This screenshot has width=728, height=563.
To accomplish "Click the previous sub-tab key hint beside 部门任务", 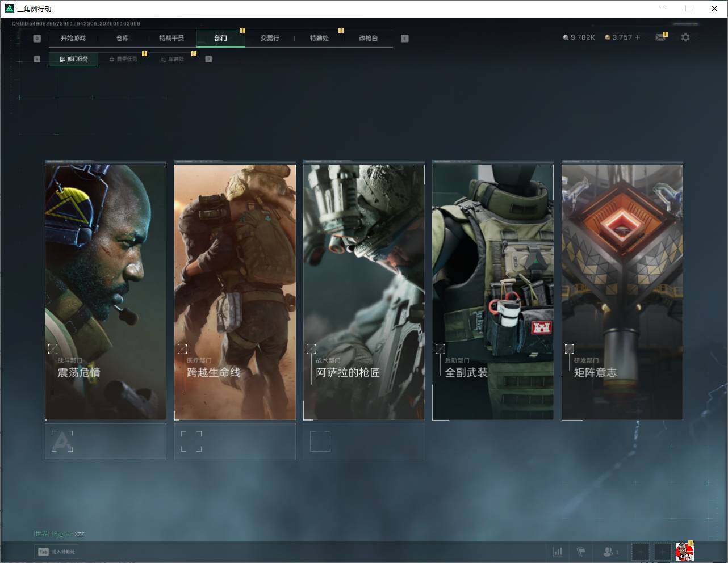I will (37, 59).
